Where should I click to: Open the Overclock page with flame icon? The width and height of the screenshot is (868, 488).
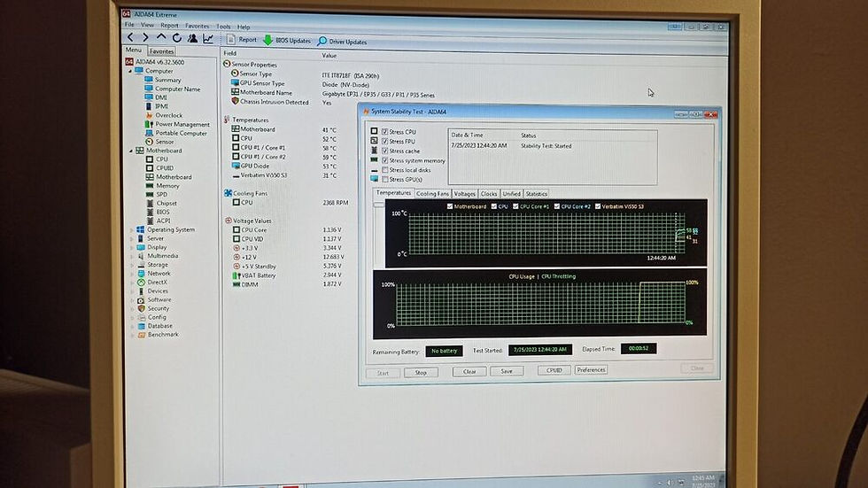[168, 115]
